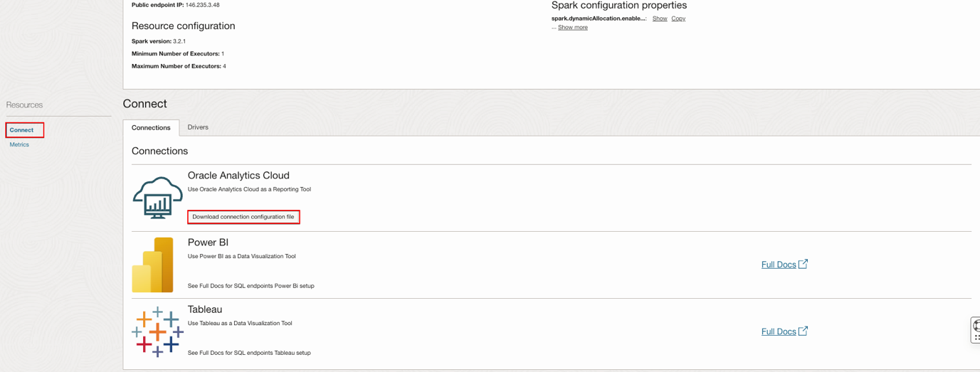Select the Connections tab
980x372 pixels.
(151, 128)
